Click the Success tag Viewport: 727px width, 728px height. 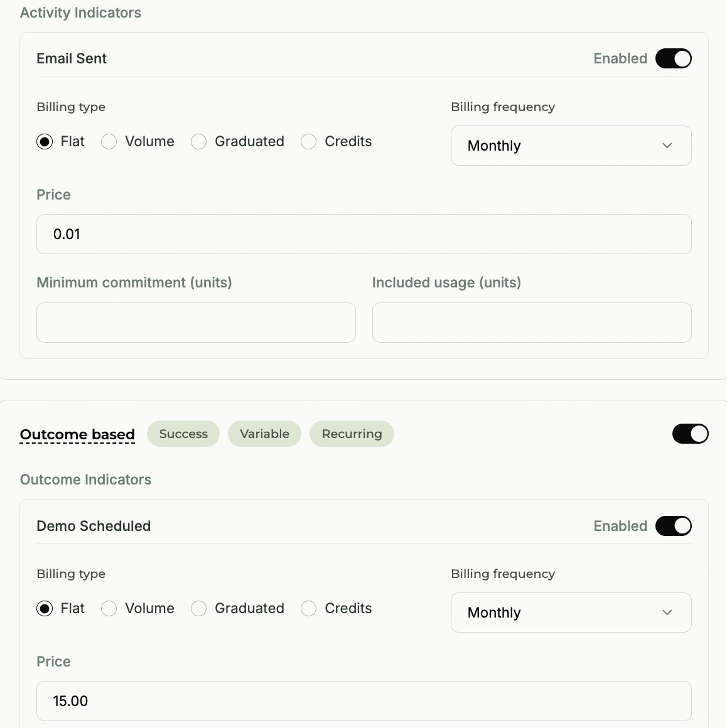click(183, 434)
